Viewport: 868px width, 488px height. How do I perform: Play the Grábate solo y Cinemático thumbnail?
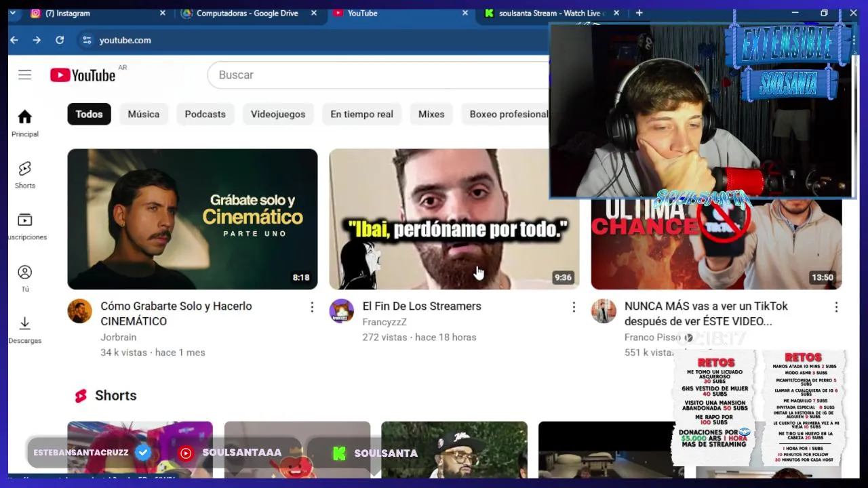(193, 219)
